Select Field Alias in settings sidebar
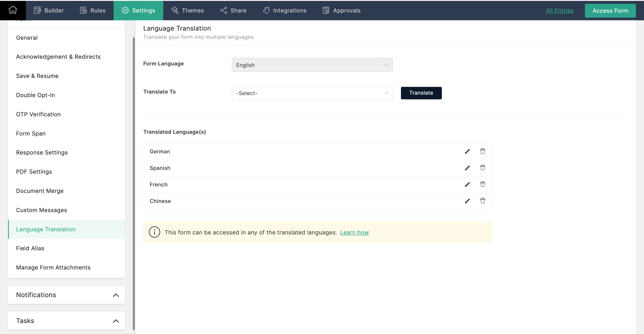 click(30, 248)
